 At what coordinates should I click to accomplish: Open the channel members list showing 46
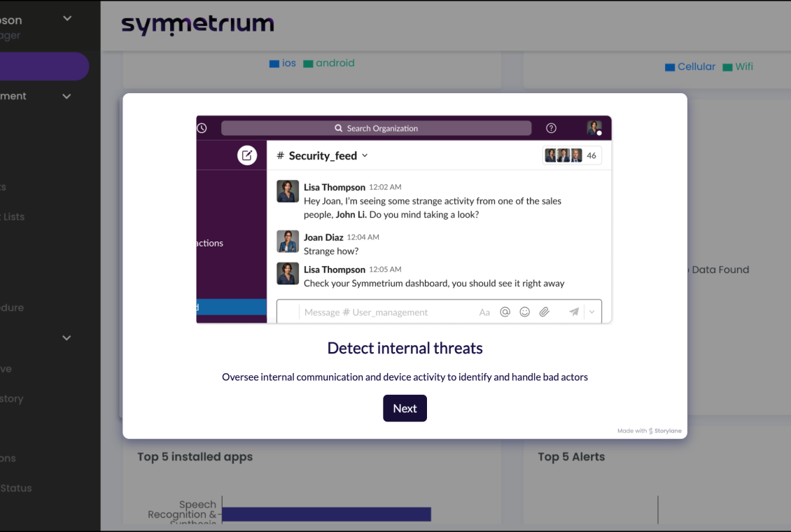[x=572, y=155]
